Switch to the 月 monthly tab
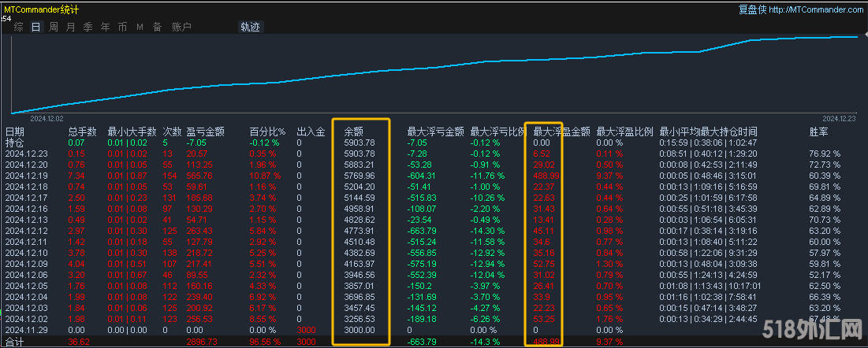This screenshot has width=868, height=348. (x=70, y=27)
